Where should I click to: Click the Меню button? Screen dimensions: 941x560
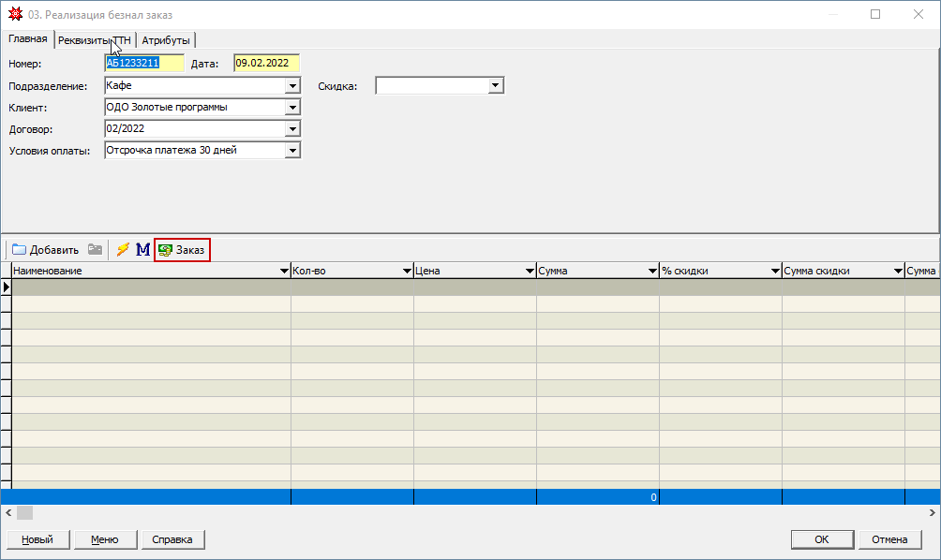click(x=104, y=539)
